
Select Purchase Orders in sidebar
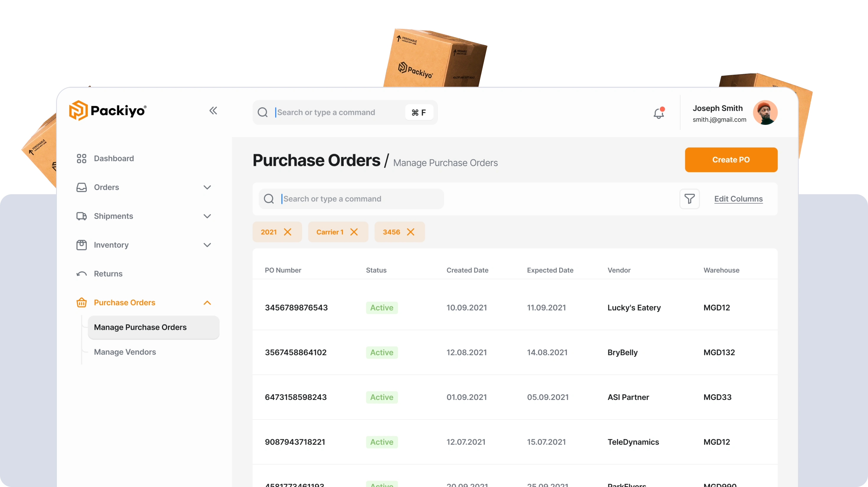coord(124,303)
